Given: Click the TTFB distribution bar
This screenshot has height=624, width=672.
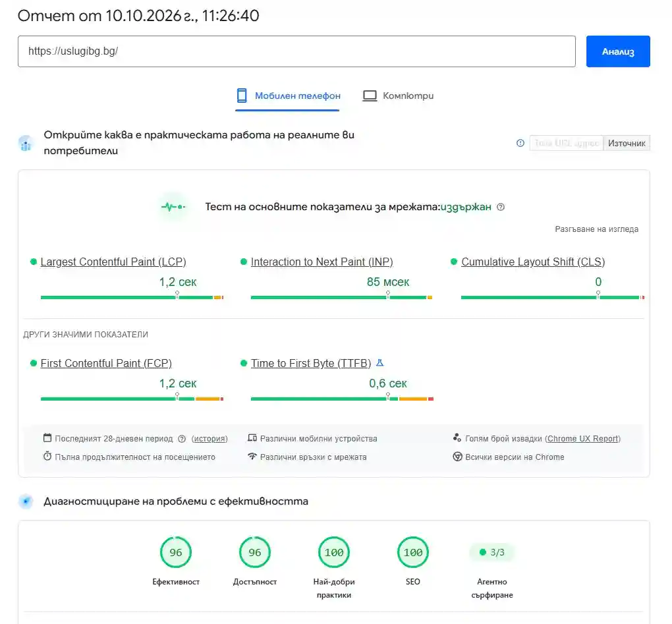Looking at the screenshot, I should (x=342, y=399).
